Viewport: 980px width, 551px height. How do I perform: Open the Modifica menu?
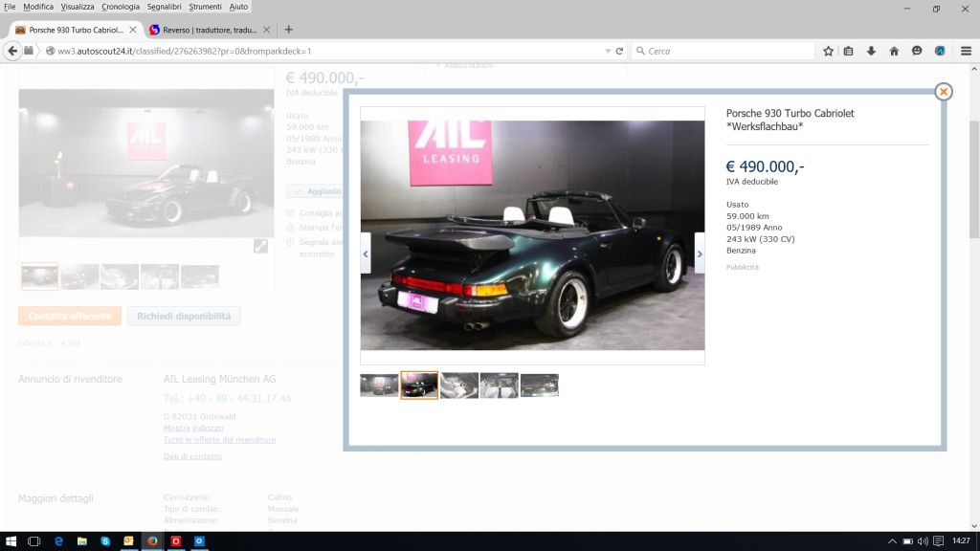coord(38,7)
